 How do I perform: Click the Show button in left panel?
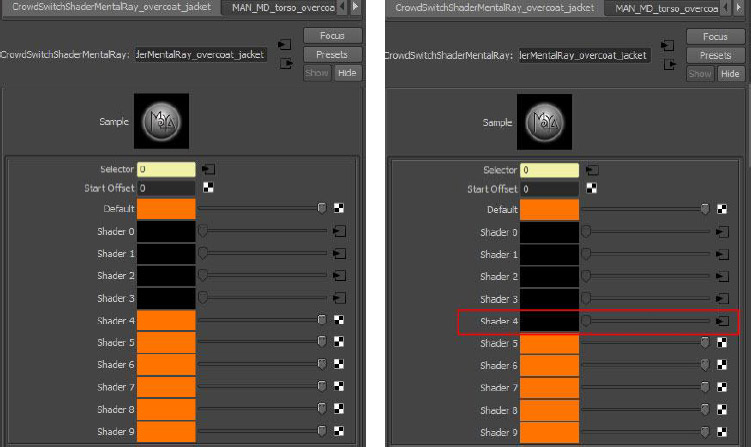pyautogui.click(x=317, y=73)
